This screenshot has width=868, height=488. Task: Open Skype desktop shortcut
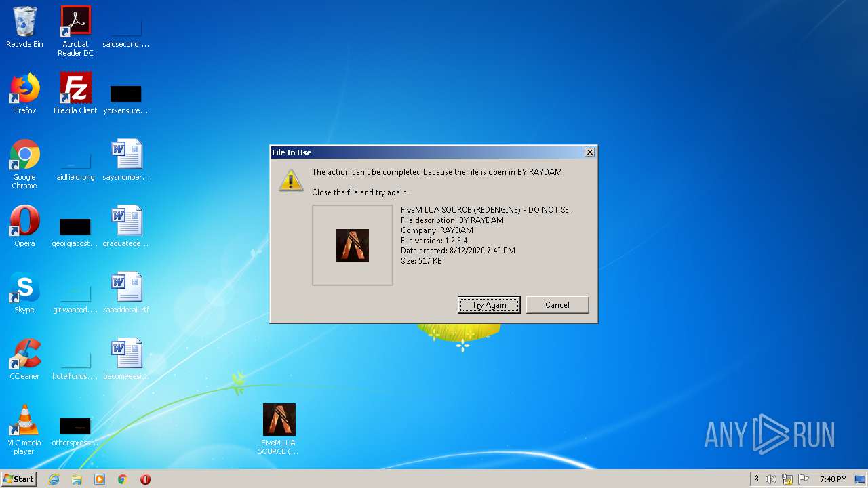(x=24, y=293)
